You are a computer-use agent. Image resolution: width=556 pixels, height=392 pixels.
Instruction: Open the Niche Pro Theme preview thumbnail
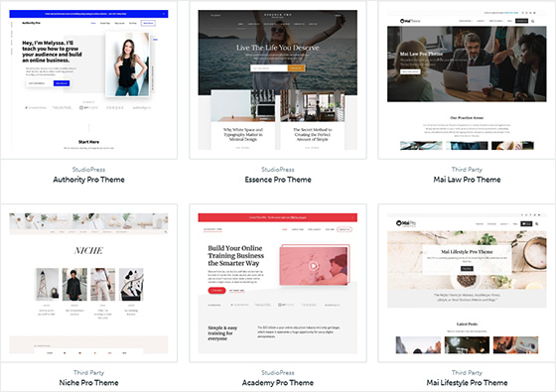88,283
